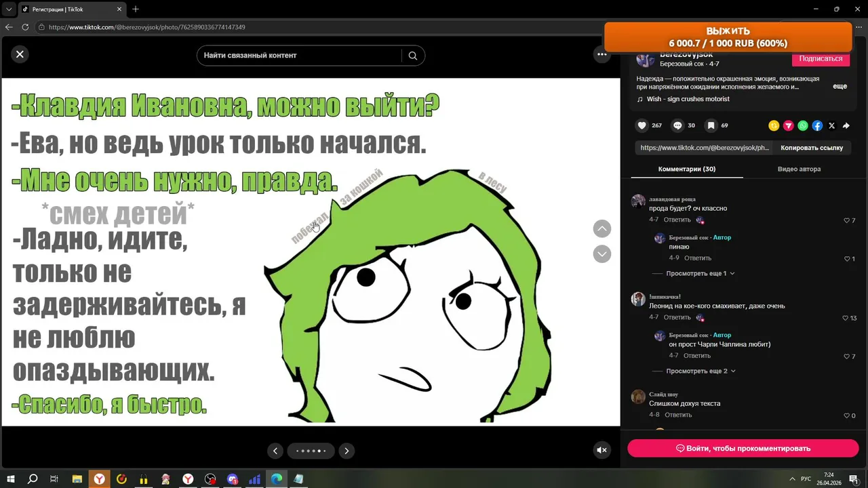This screenshot has height=488, width=868.
Task: Share to WhatsApp icon
Action: pyautogui.click(x=803, y=125)
